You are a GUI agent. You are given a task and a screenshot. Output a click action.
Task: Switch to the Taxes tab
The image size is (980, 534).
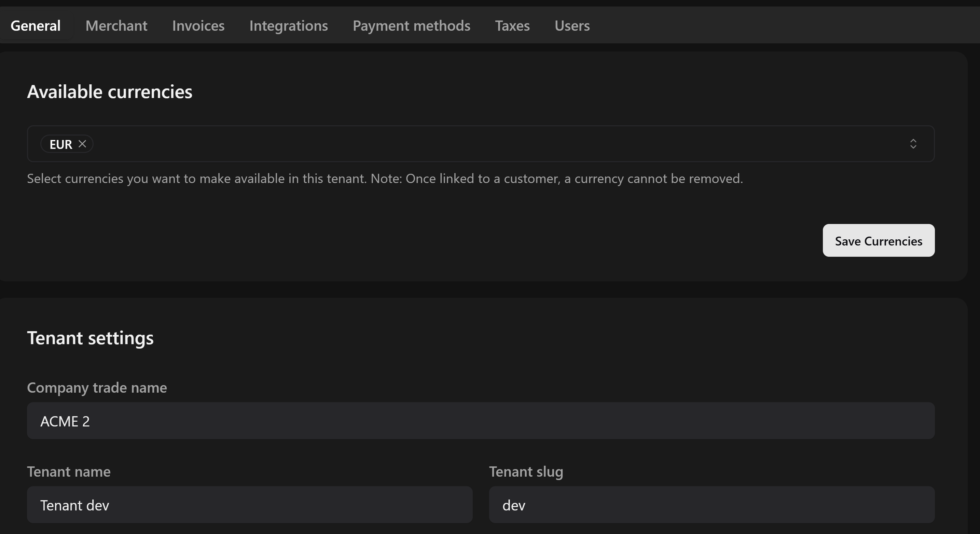point(512,26)
